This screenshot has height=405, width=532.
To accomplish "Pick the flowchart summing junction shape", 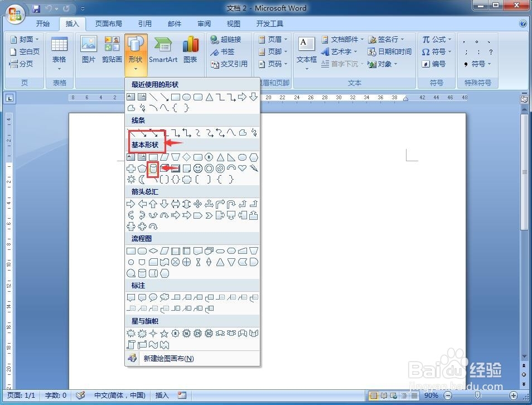I will pos(176,262).
